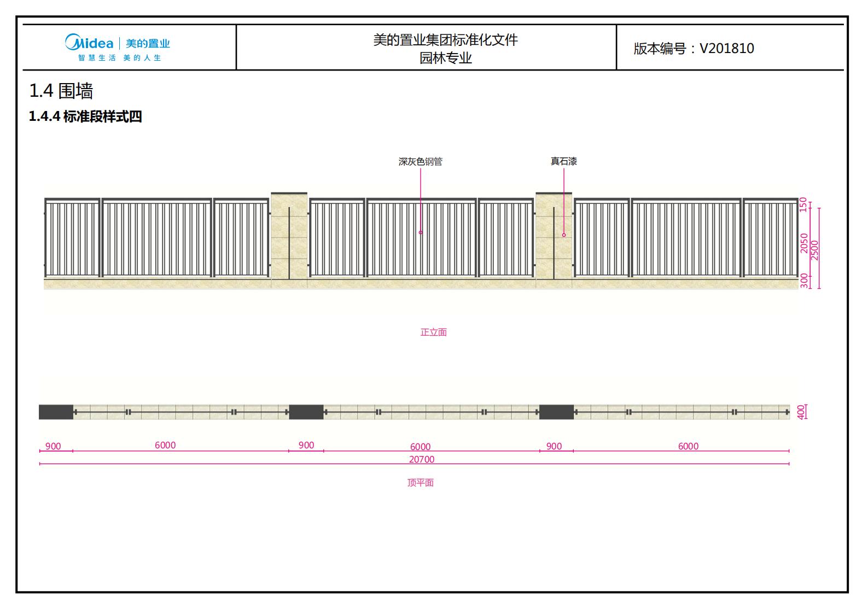Click the subheading '1.4.4 标准段样式四'
The width and height of the screenshot is (868, 614).
(85, 116)
